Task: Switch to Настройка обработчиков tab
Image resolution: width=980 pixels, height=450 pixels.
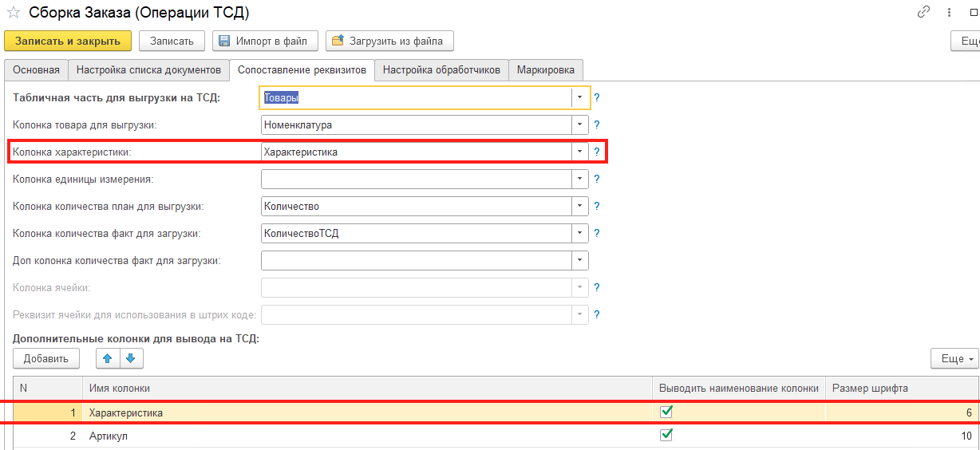Action: (441, 70)
